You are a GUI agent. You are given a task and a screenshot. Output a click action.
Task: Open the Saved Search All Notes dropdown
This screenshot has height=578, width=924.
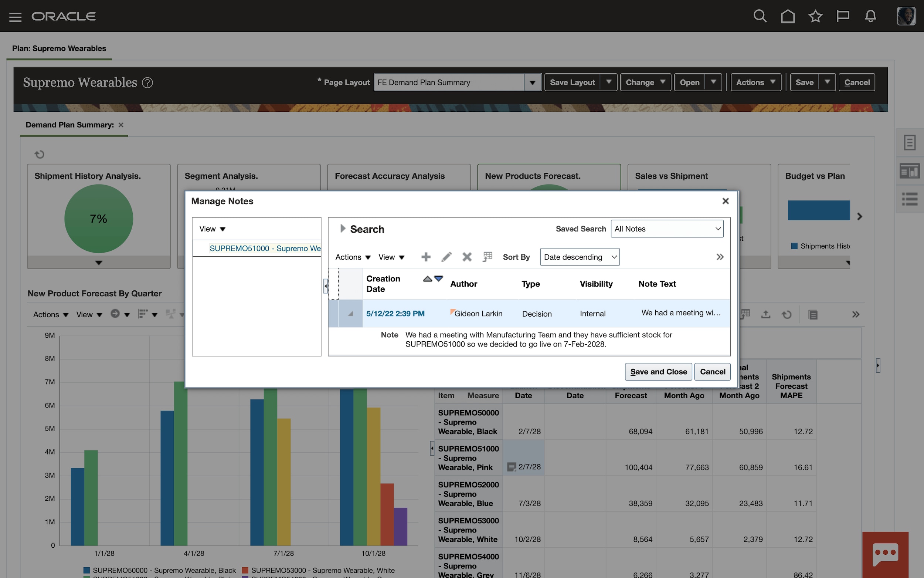point(666,229)
